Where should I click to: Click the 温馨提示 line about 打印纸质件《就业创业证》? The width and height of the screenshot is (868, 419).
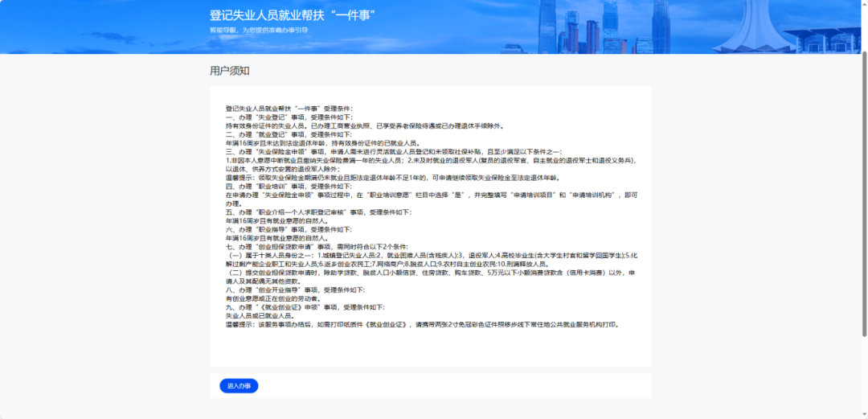click(x=423, y=324)
